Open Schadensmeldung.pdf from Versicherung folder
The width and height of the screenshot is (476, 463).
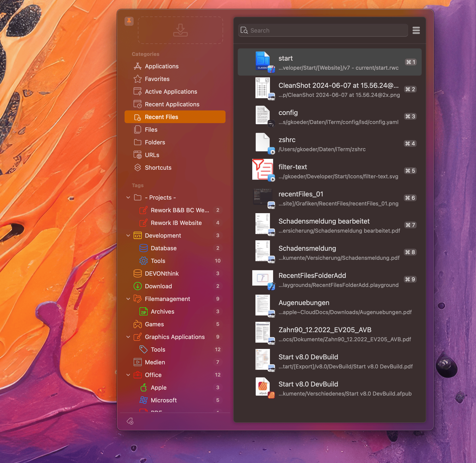click(x=329, y=252)
